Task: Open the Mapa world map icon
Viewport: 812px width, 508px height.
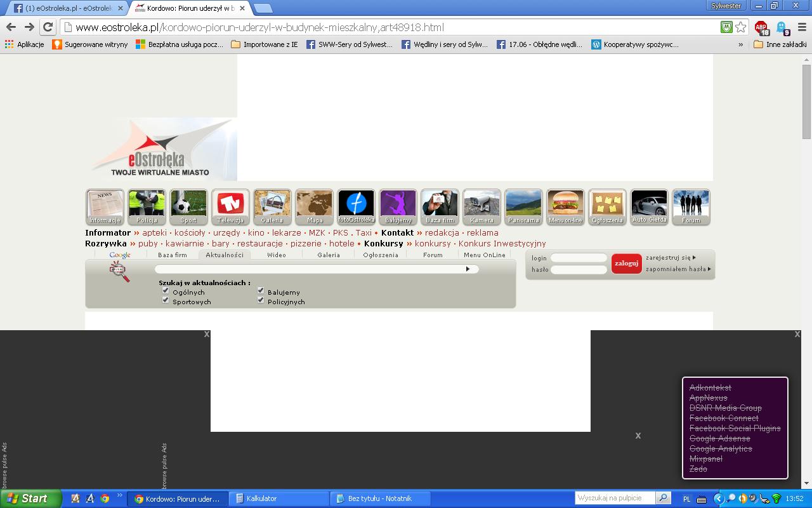Action: 314,206
